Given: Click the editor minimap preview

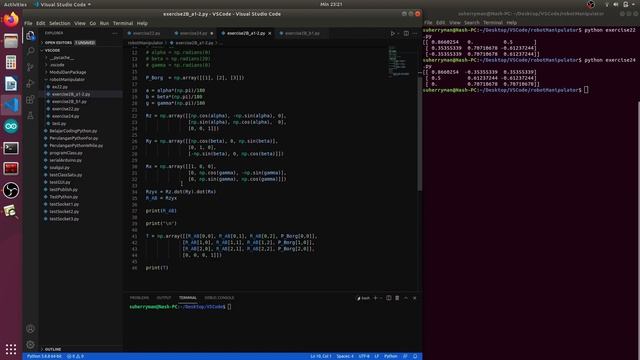Looking at the screenshot, I should click(398, 62).
